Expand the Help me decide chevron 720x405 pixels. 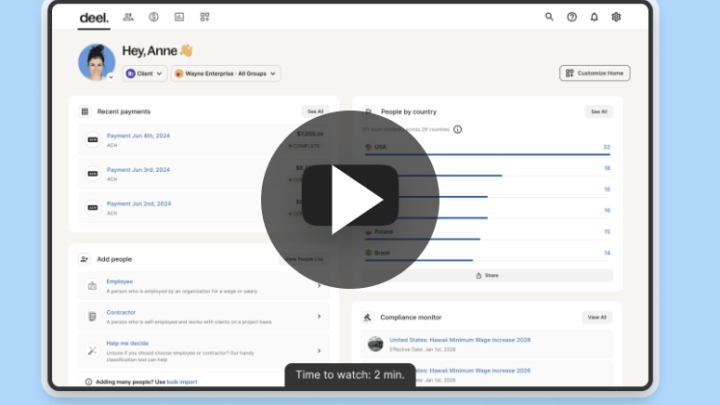click(319, 351)
